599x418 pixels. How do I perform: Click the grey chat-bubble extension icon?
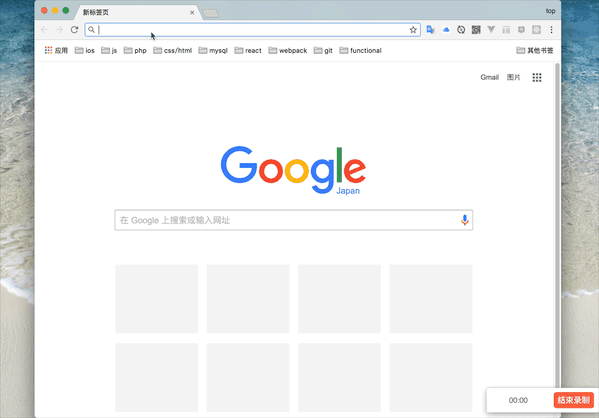coord(521,30)
